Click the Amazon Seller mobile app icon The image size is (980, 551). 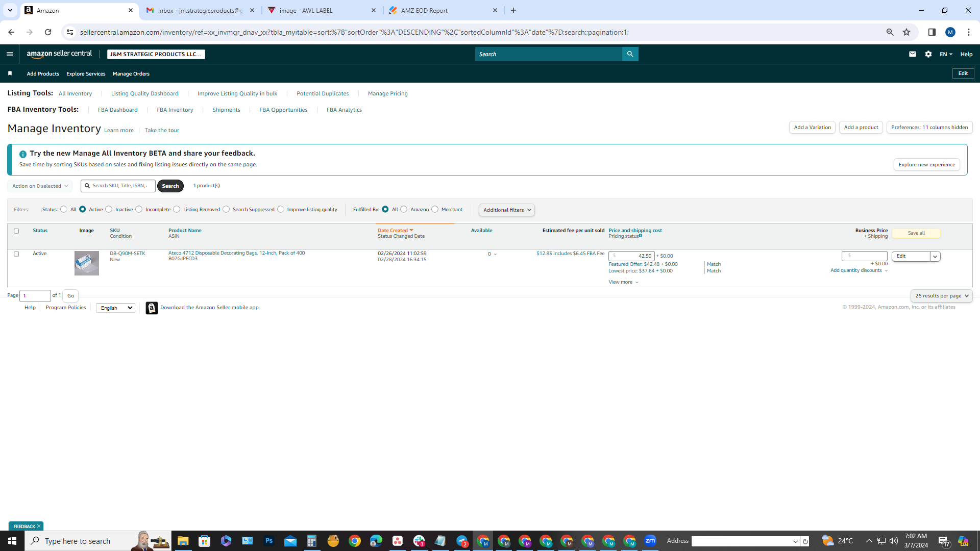[152, 308]
